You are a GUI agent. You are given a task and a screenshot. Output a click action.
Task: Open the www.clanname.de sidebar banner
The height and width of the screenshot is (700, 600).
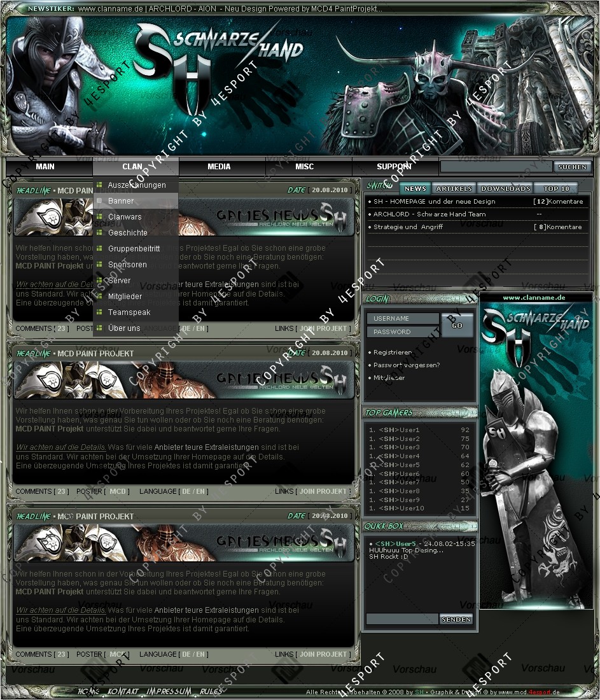(536, 451)
